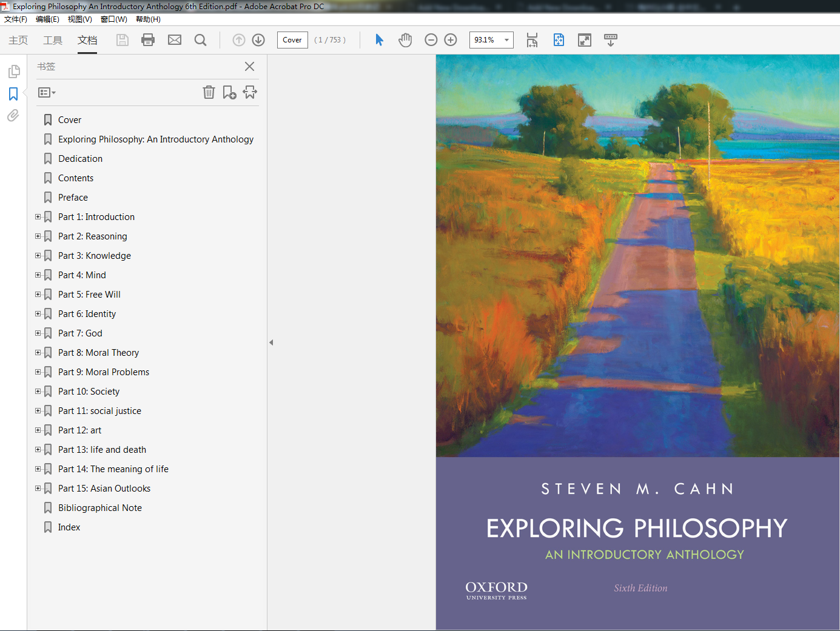This screenshot has height=631, width=840.
Task: Switch to full screen mode icon
Action: click(585, 40)
